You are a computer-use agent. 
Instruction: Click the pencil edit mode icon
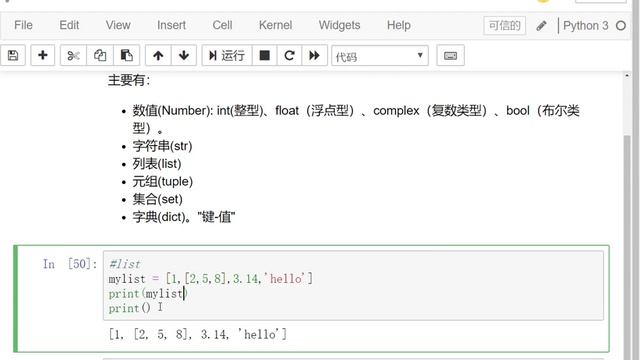541,26
